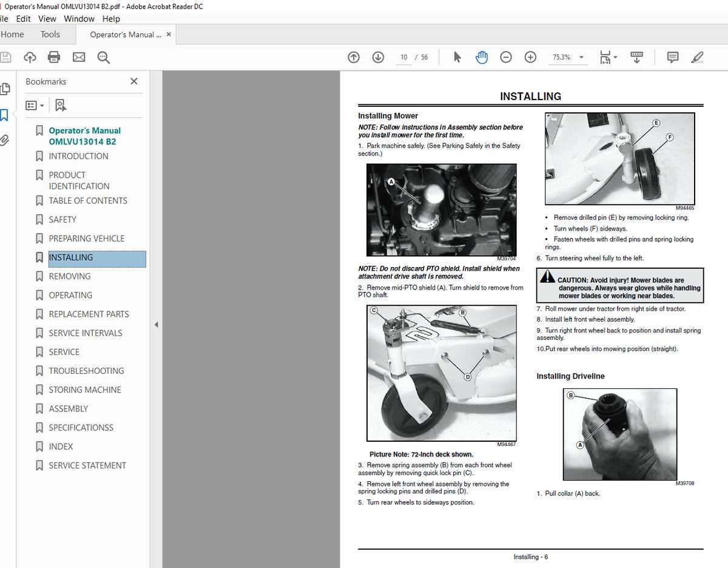Image resolution: width=728 pixels, height=568 pixels.
Task: Select the Operator's Manual document tab
Action: tap(126, 35)
